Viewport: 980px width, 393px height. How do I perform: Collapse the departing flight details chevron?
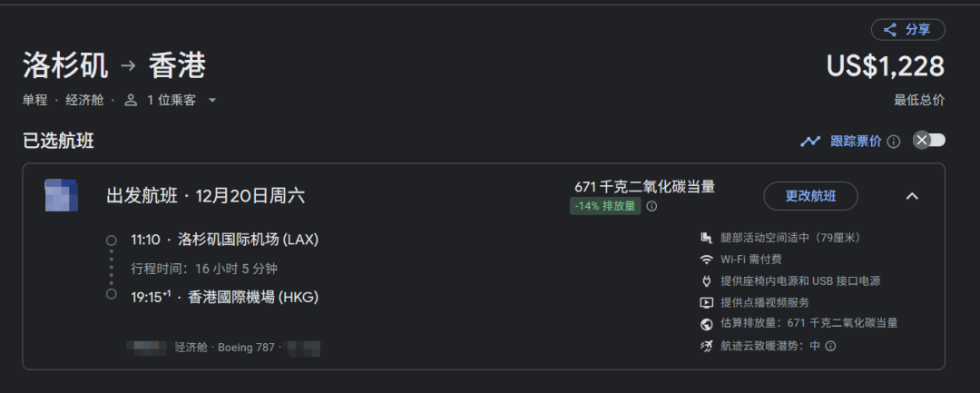click(912, 196)
